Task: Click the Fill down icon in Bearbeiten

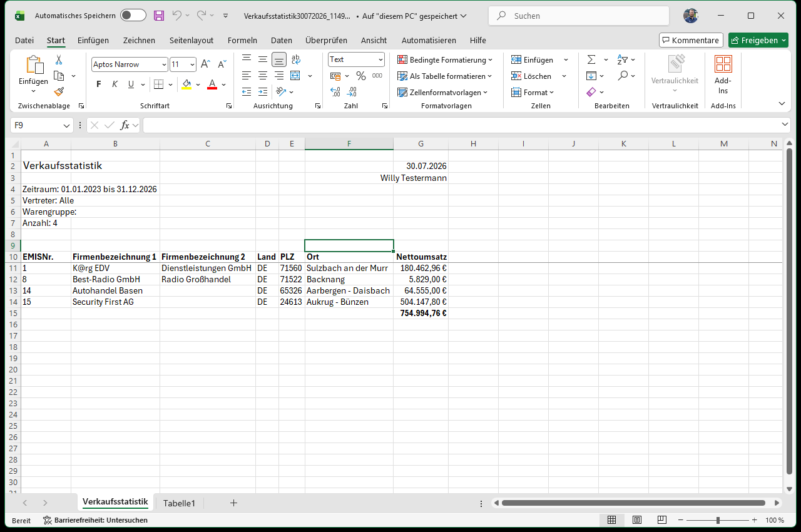Action: (x=591, y=76)
